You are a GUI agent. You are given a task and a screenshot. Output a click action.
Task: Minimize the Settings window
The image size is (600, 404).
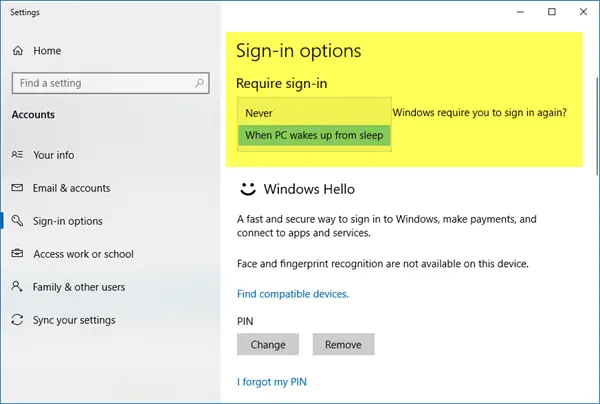[520, 12]
